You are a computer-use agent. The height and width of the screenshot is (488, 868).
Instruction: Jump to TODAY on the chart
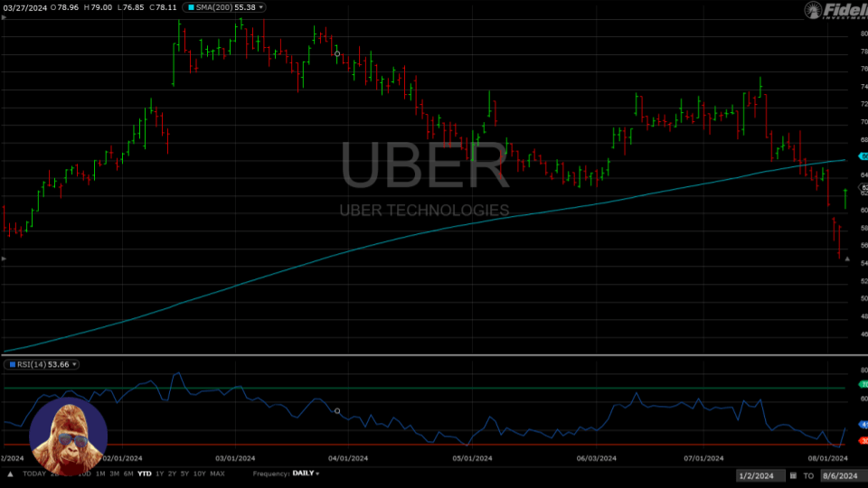(x=34, y=474)
